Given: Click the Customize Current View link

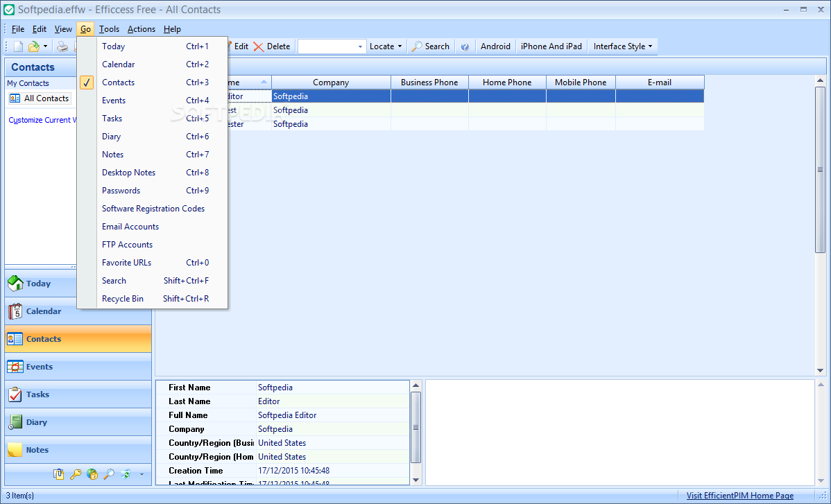Looking at the screenshot, I should coord(42,120).
